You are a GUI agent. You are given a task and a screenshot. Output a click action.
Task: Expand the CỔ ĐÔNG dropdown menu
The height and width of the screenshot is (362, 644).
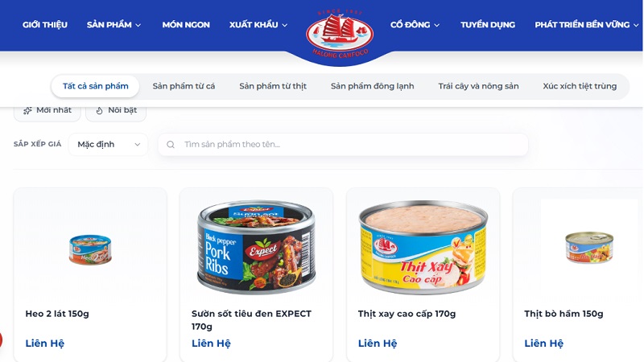tap(415, 25)
